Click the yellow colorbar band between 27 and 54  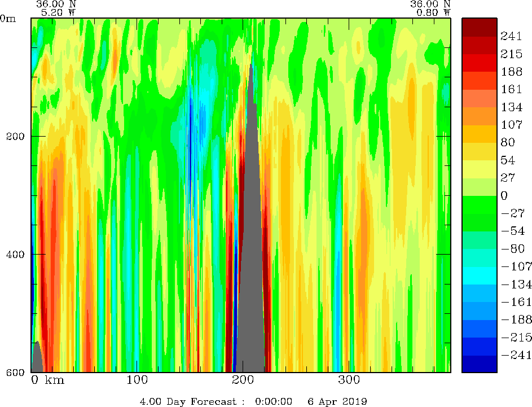point(480,169)
